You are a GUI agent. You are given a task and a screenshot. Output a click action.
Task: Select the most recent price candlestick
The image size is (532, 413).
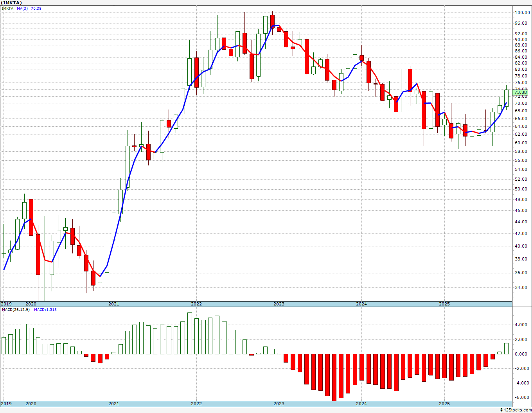[x=507, y=98]
